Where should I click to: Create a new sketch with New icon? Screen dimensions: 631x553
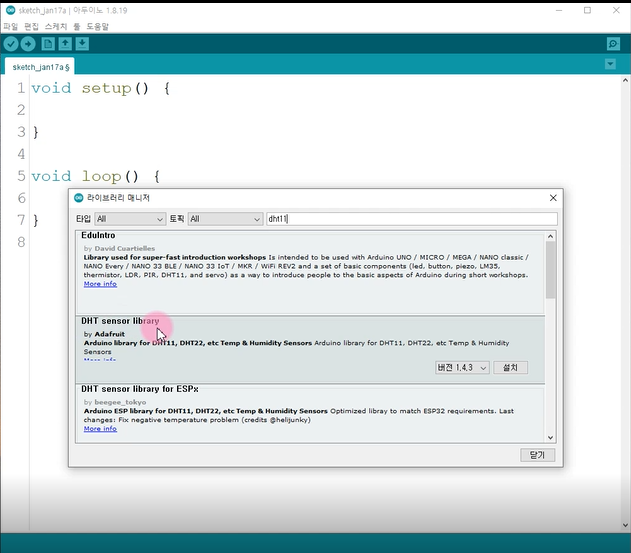[x=48, y=43]
